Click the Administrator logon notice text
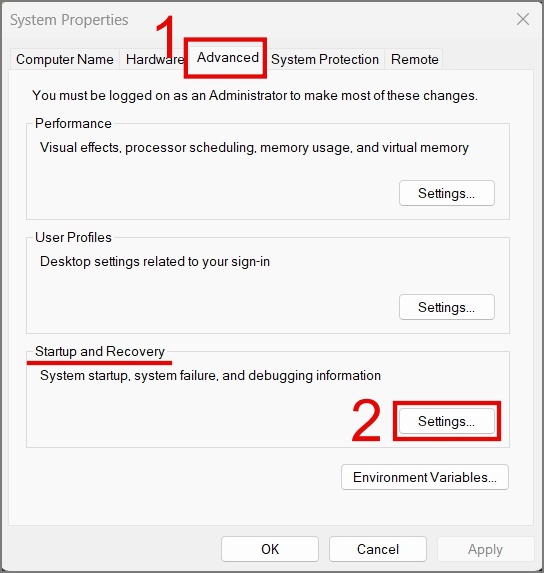544x573 pixels. pyautogui.click(x=255, y=95)
